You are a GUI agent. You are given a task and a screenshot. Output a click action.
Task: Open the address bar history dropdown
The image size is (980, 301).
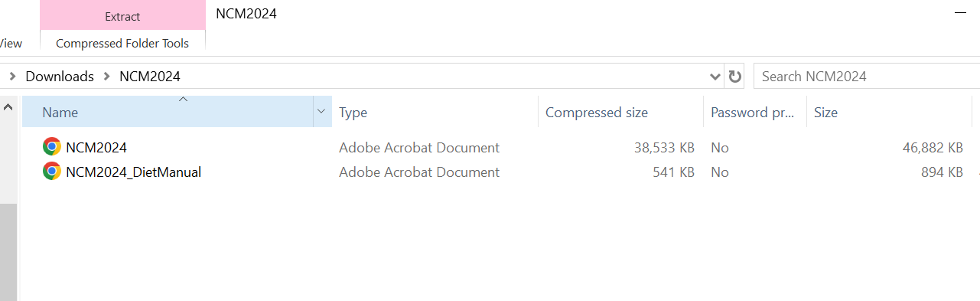[715, 77]
